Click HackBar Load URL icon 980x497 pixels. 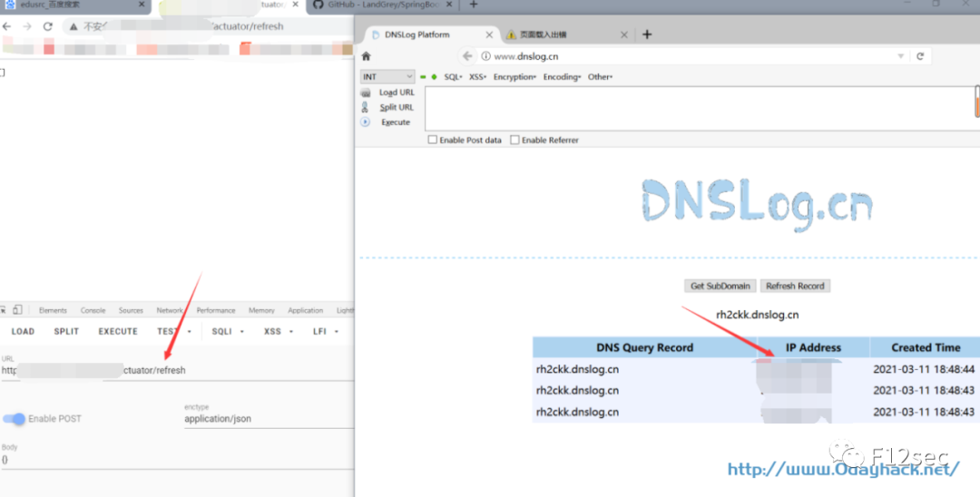[366, 93]
